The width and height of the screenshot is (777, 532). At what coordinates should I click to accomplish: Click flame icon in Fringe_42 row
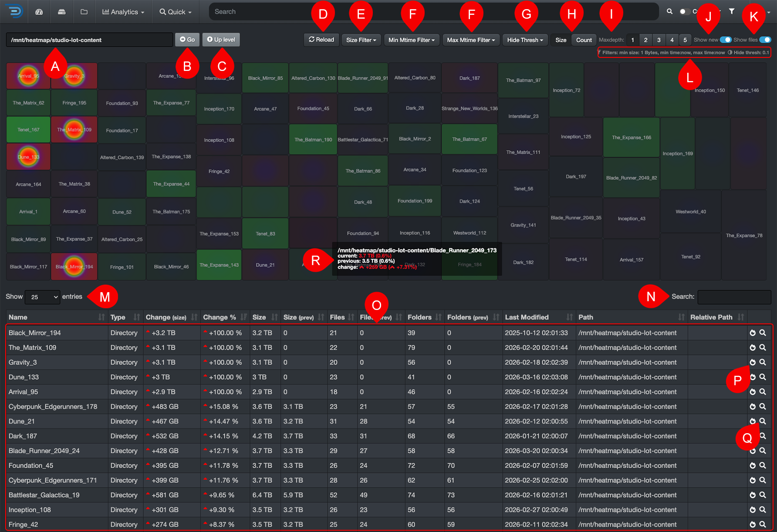[x=753, y=525]
